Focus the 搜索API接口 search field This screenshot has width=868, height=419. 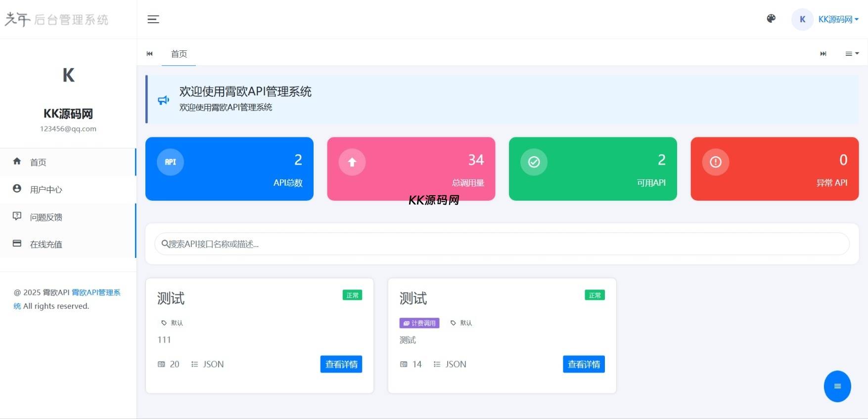[x=502, y=244]
